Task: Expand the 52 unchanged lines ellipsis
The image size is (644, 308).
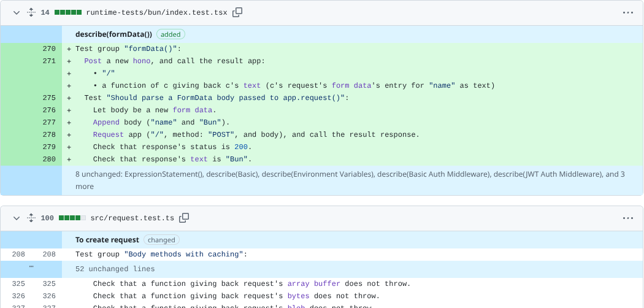Action: [31, 268]
